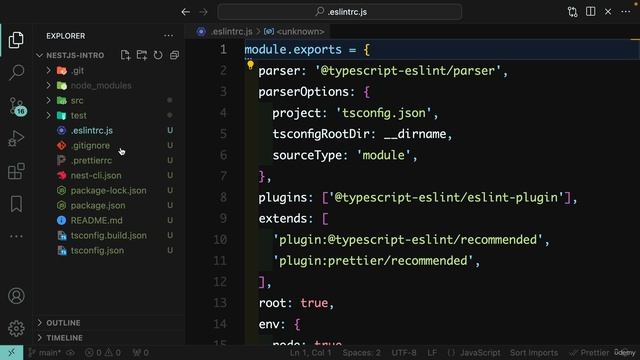Change indentation via Spaces: 2
This screenshot has width=640, height=360.
(x=362, y=353)
